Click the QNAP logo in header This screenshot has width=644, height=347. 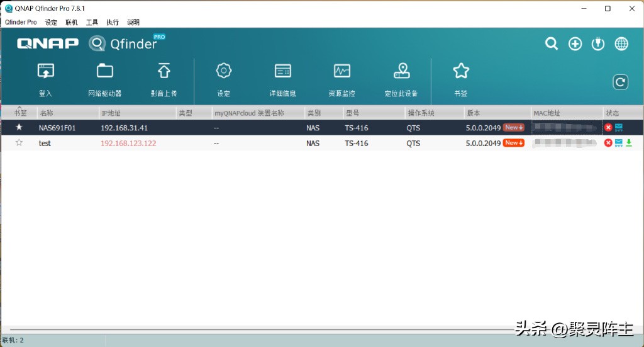pos(48,43)
